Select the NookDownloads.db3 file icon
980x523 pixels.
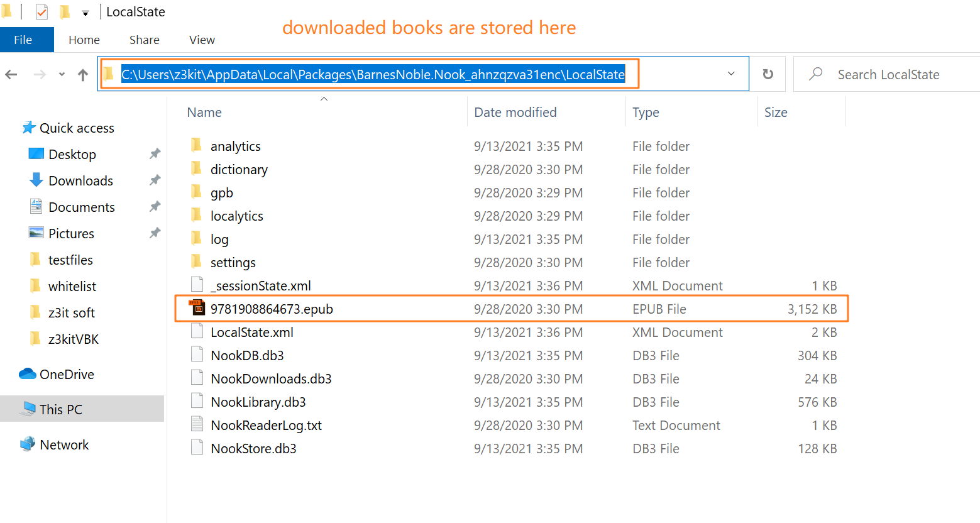(197, 378)
